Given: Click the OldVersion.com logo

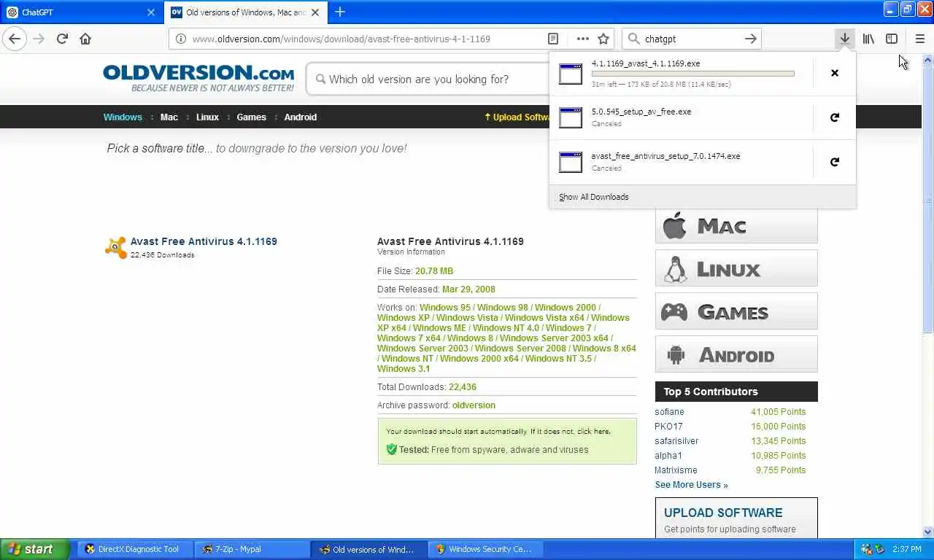Looking at the screenshot, I should [x=198, y=77].
